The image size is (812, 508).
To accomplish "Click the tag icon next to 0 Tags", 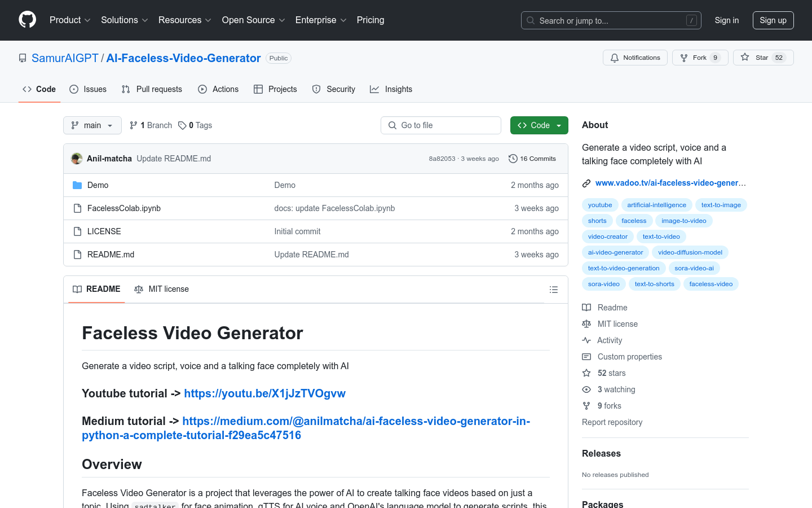I will (182, 125).
